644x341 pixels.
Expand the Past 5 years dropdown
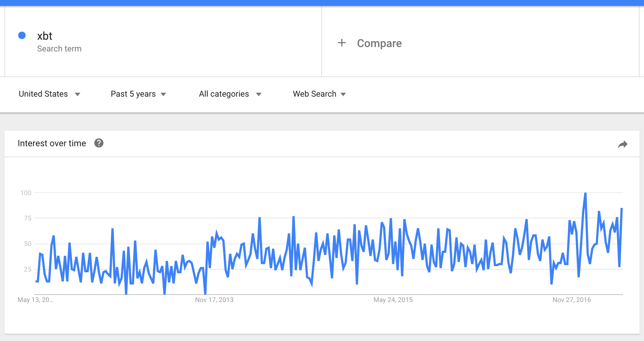coord(138,94)
